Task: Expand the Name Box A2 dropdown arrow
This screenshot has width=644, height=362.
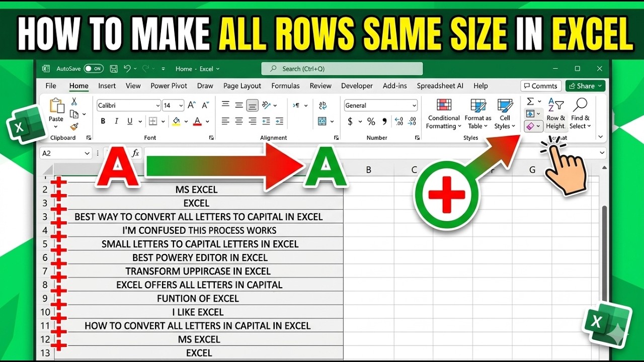Action: click(87, 153)
